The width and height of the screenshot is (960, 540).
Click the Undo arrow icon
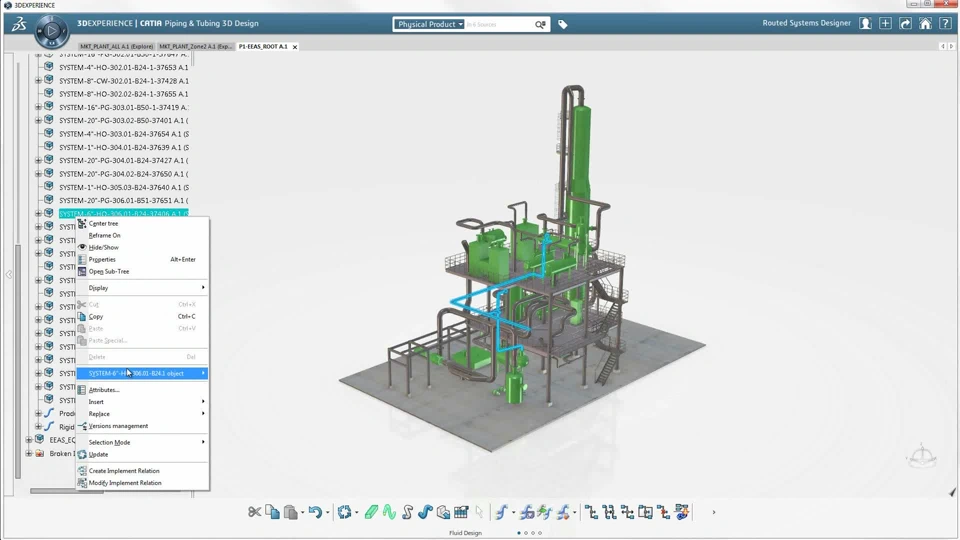315,512
